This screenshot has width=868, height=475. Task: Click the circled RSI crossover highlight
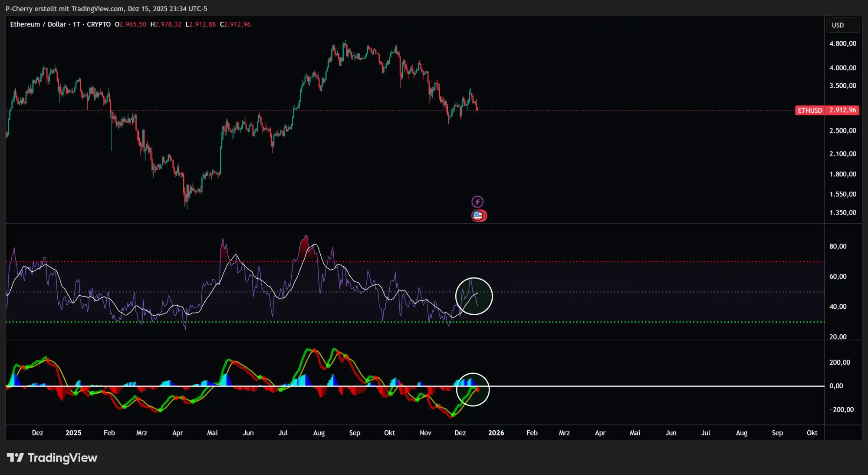474,296
